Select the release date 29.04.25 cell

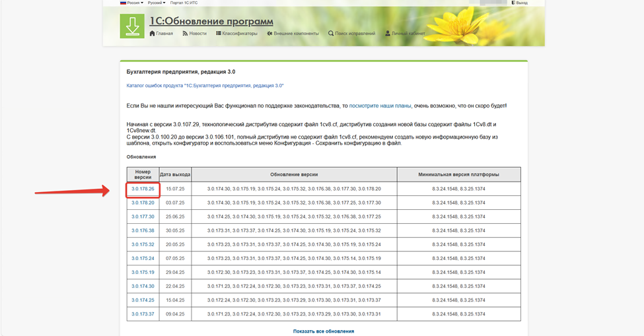tap(176, 273)
